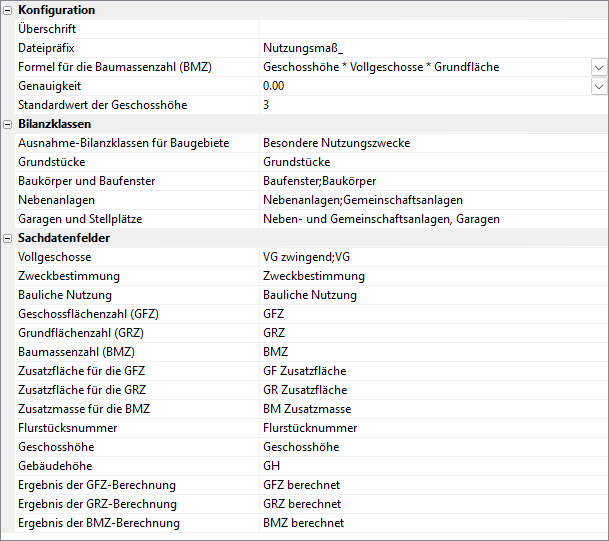Collapse the Konfiguration section

[x=8, y=10]
